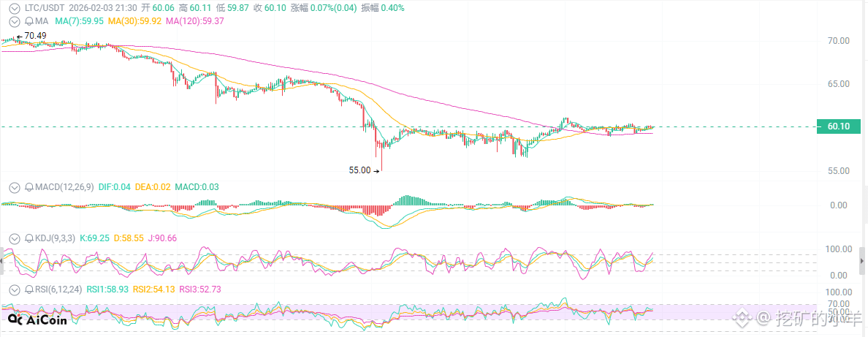Screen dimensions: 868x337
Task: Click the alert bell beside KDJ(9,3,3)
Action: (28, 238)
